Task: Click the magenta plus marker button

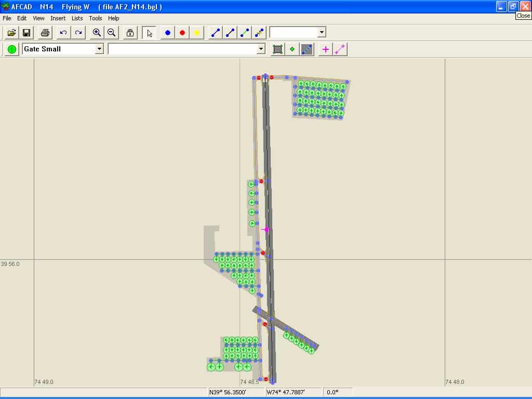Action: (x=326, y=49)
